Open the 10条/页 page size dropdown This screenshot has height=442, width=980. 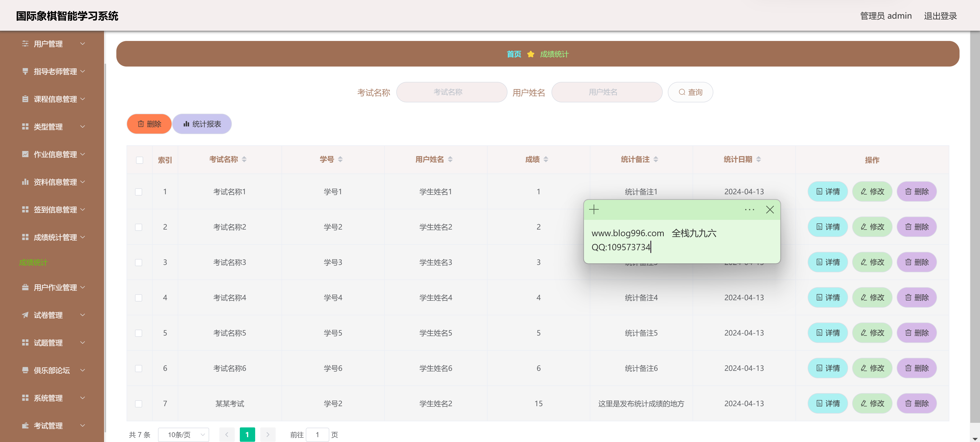coord(183,434)
